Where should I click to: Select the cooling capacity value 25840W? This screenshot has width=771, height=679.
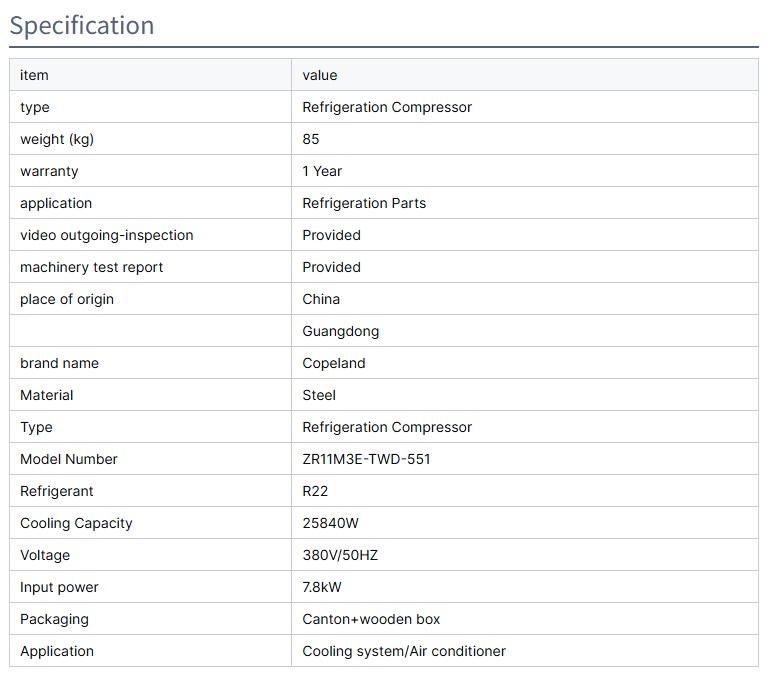[331, 523]
